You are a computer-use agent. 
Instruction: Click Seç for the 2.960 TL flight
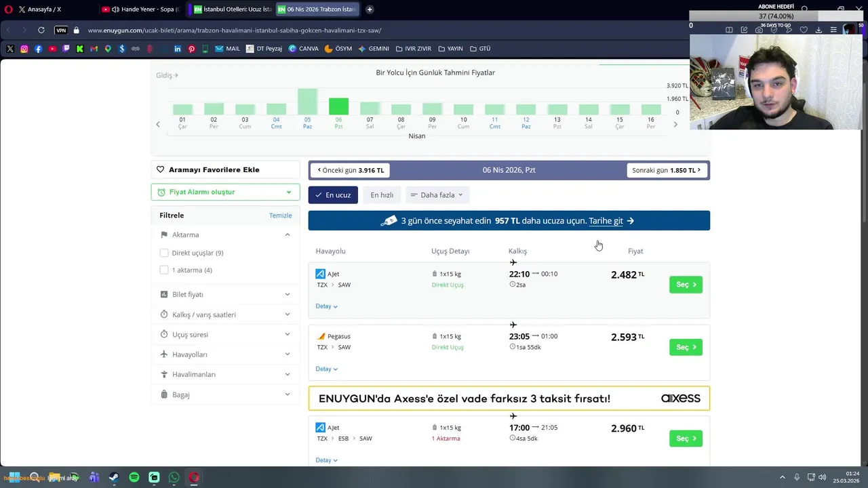coord(686,439)
